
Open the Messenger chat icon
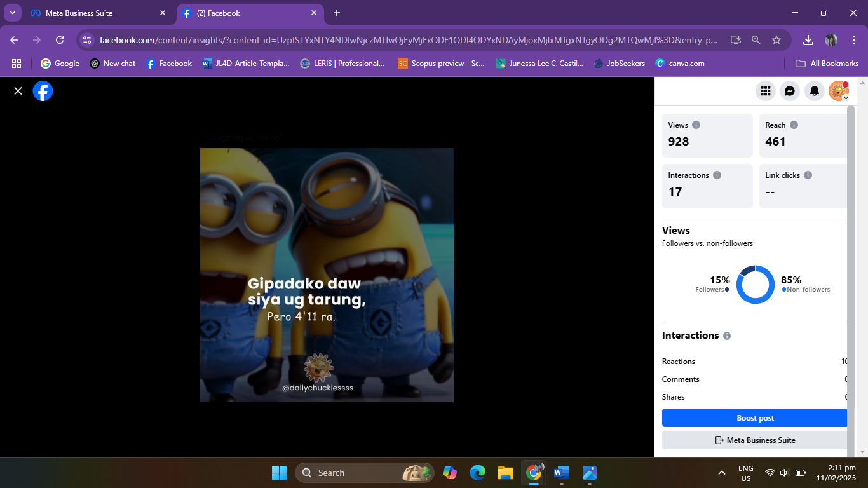(789, 91)
